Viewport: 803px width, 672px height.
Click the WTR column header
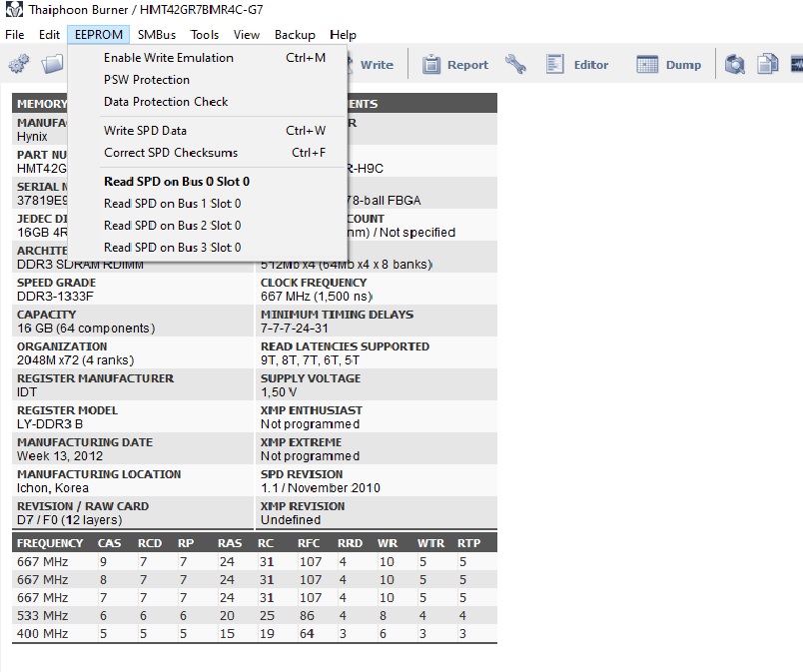pos(430,543)
